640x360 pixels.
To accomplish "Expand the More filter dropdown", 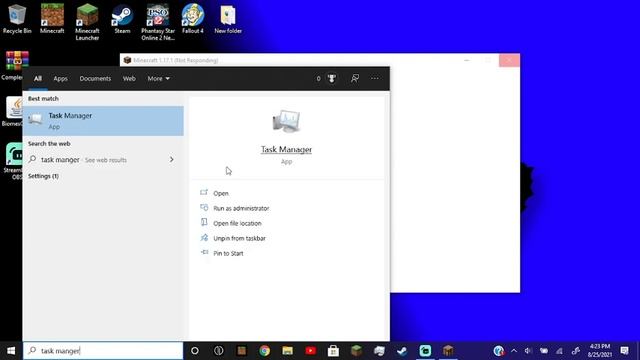I will coord(158,78).
